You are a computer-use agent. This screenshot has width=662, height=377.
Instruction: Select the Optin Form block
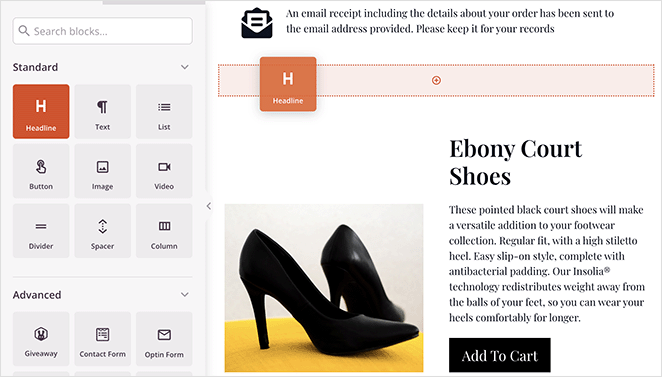(x=164, y=339)
